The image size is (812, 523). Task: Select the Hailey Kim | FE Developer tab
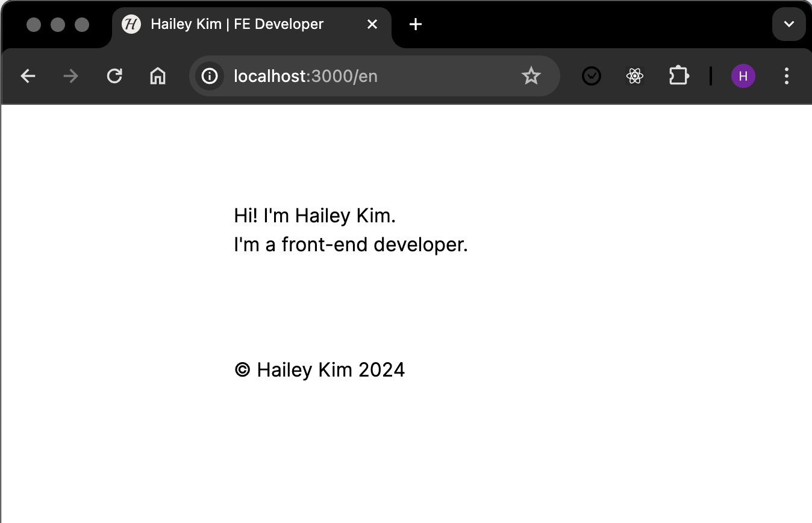point(252,25)
